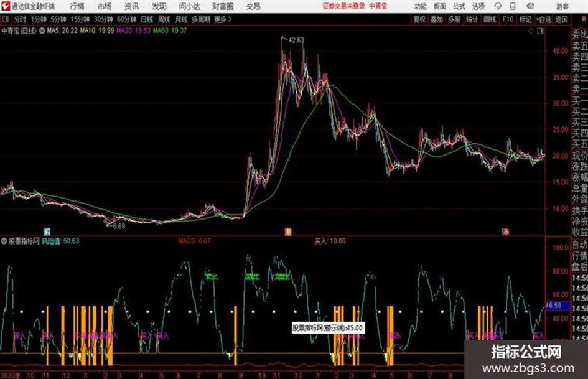This screenshot has width=588, height=379.
Task: Click the MA10: 19.99 value
Action: pyautogui.click(x=96, y=30)
